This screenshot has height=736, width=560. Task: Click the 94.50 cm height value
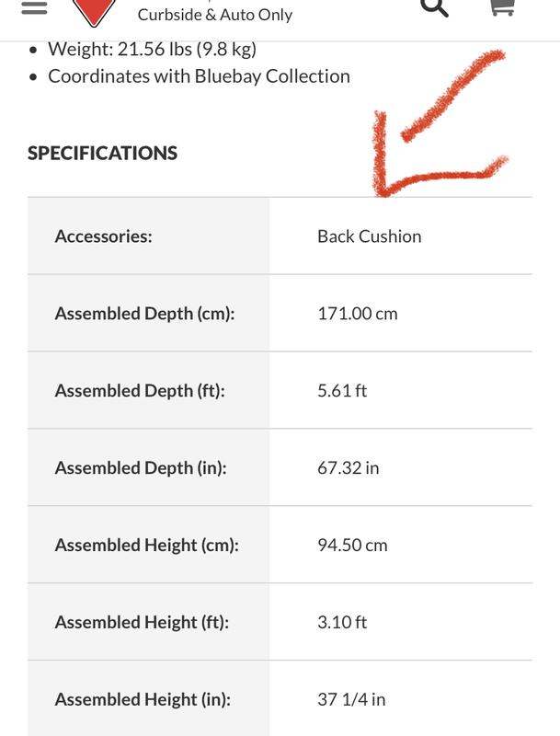pyautogui.click(x=352, y=546)
